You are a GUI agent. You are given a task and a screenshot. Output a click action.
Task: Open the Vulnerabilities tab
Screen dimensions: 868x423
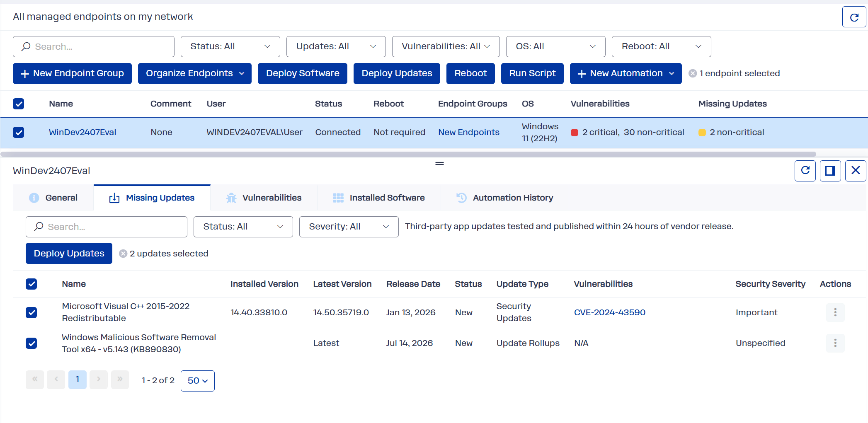tap(264, 198)
